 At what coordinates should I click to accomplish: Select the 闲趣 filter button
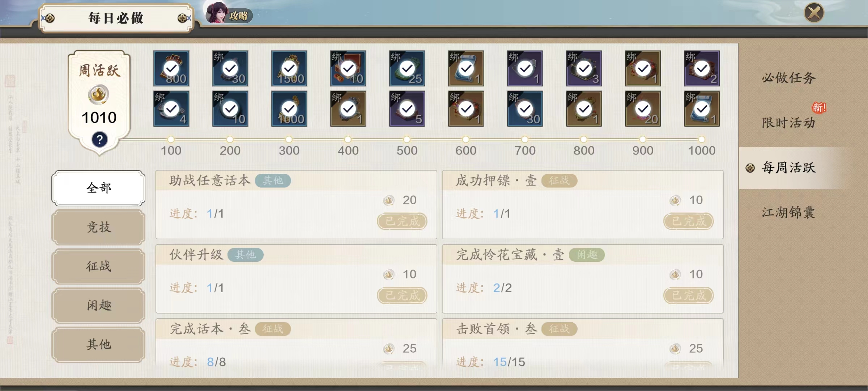tap(98, 306)
